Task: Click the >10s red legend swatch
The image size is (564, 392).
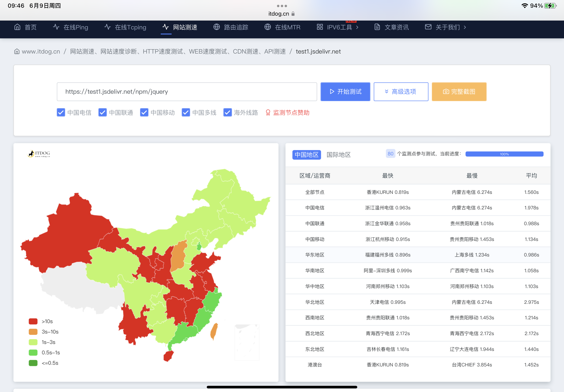Action: [x=33, y=321]
